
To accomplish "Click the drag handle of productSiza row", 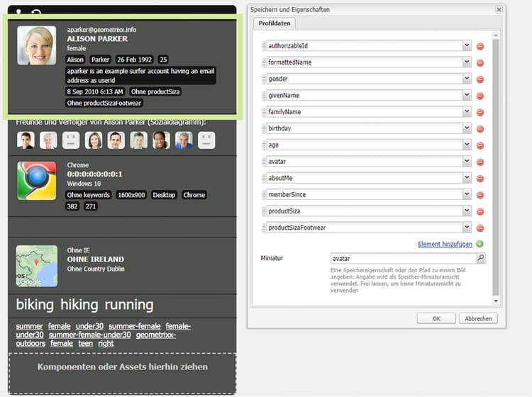I will coord(264,211).
